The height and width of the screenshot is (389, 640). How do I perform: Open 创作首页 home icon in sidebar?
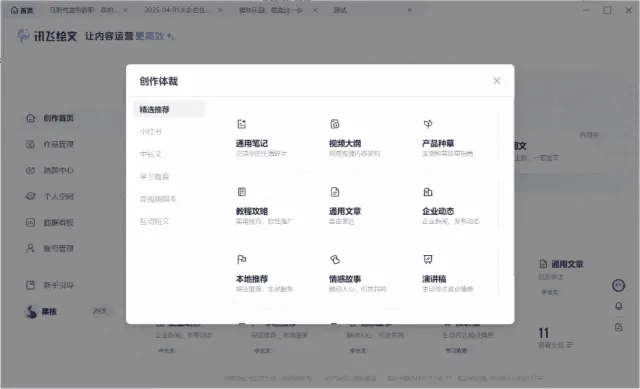[31, 118]
